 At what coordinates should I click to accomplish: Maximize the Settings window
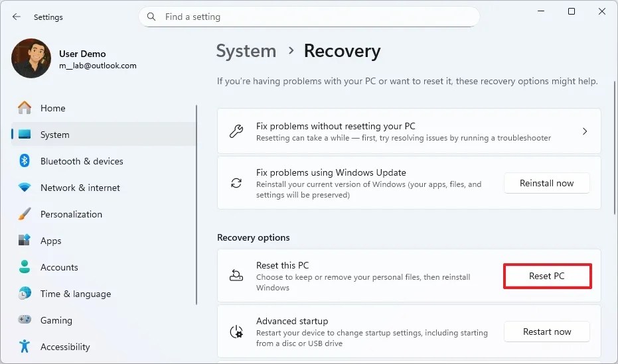click(x=571, y=11)
